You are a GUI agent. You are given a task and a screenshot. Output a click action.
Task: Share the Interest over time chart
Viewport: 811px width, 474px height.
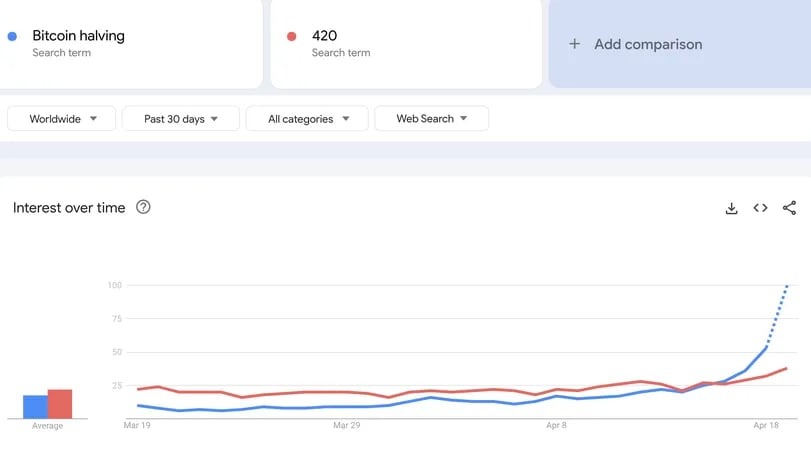click(789, 208)
